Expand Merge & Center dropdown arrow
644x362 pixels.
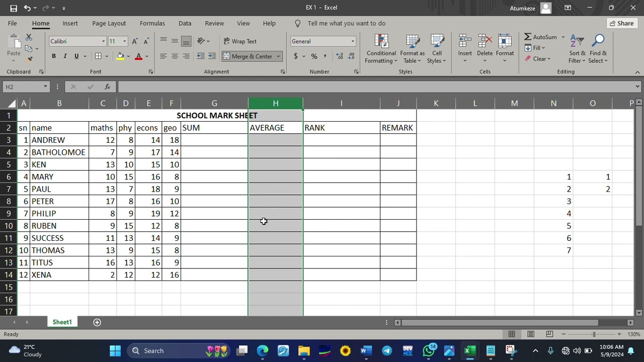tap(278, 56)
